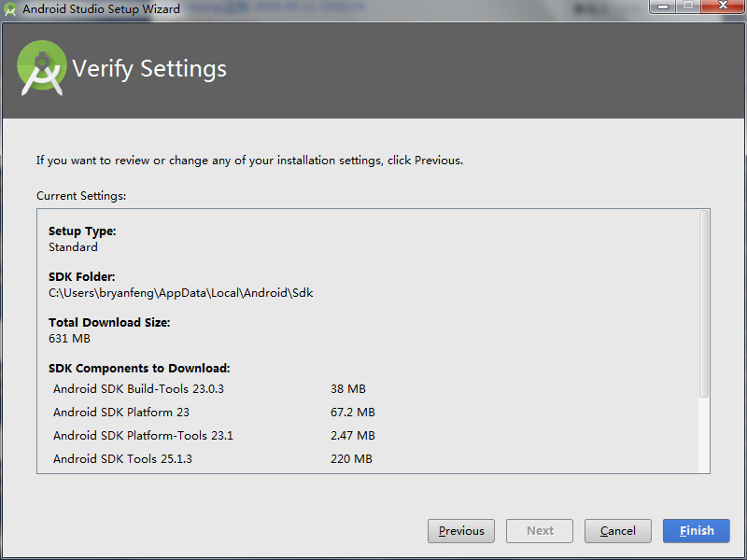The height and width of the screenshot is (560, 747).
Task: Select the 'Standard' setup type value
Action: pos(73,247)
